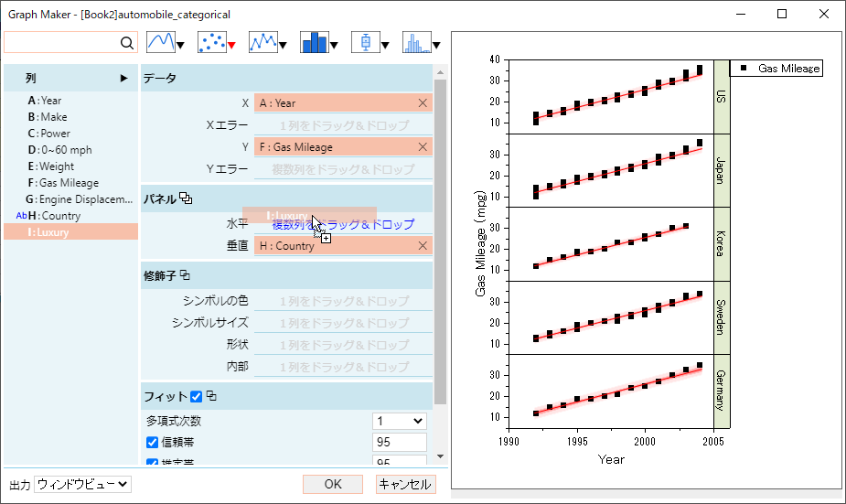Select column C:Power in list
This screenshot has height=504, width=846.
pyautogui.click(x=70, y=134)
